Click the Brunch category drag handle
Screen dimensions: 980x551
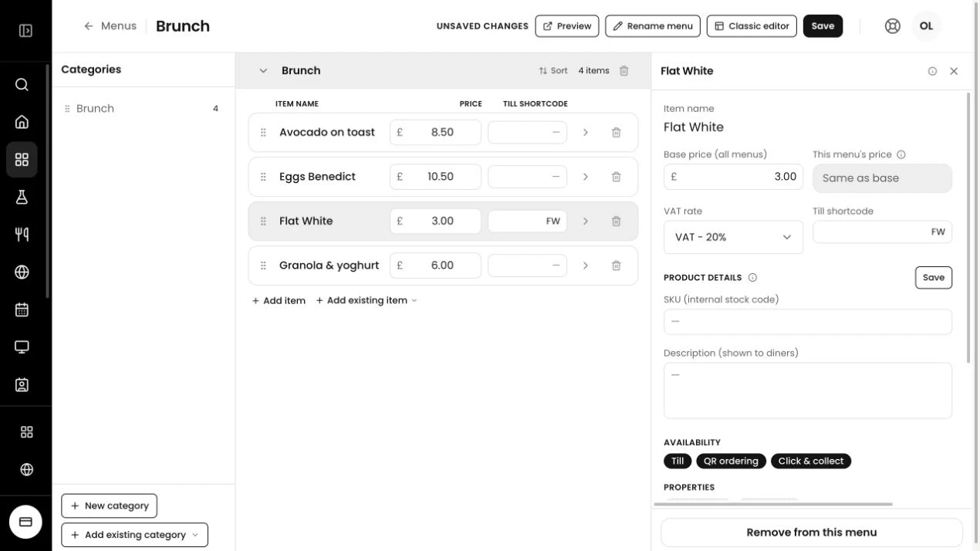tap(67, 109)
